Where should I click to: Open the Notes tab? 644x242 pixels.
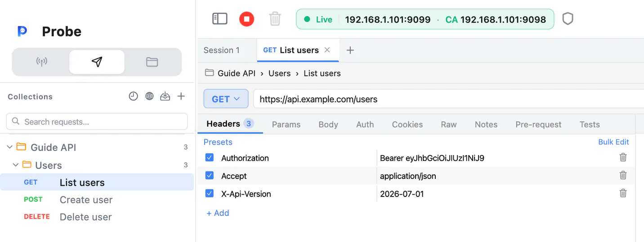486,124
